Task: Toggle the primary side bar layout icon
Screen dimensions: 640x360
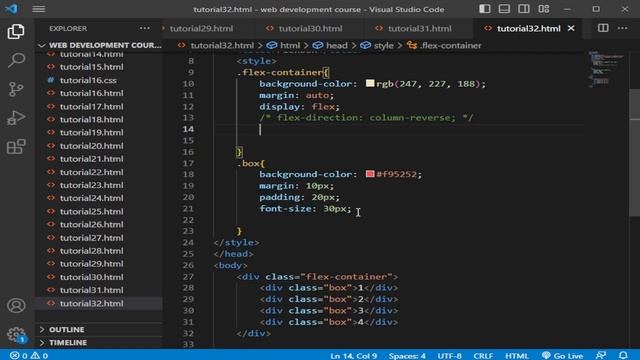Action: [484, 9]
